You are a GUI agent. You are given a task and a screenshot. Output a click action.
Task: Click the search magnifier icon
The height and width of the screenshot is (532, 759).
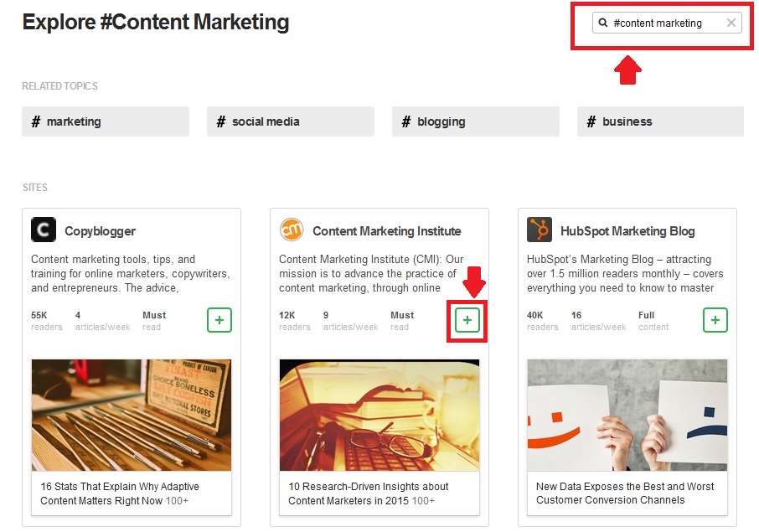click(x=602, y=23)
